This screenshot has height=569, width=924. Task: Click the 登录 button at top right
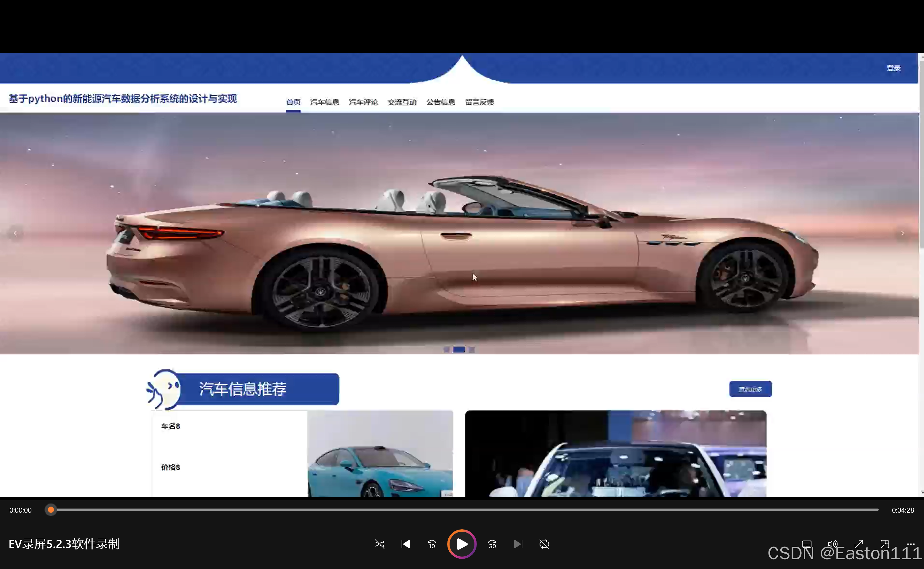pos(893,68)
